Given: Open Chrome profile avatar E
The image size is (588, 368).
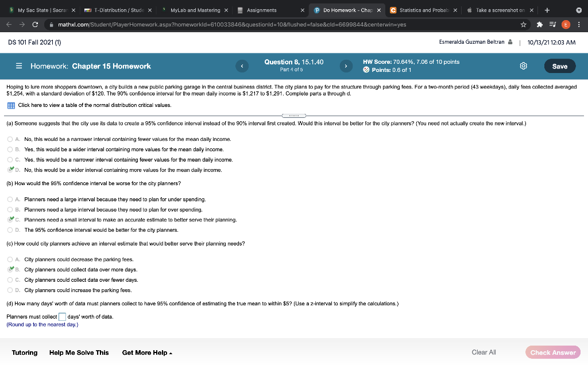Looking at the screenshot, I should click(x=566, y=24).
